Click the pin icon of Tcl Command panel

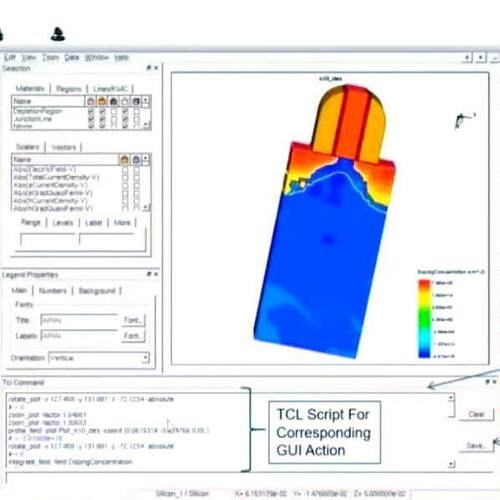(488, 382)
